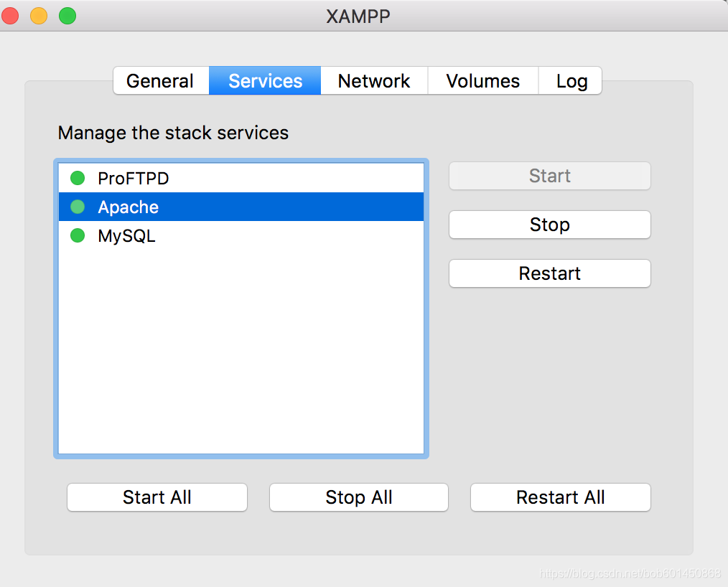The height and width of the screenshot is (587, 728).
Task: Start all stack services
Action: (157, 497)
